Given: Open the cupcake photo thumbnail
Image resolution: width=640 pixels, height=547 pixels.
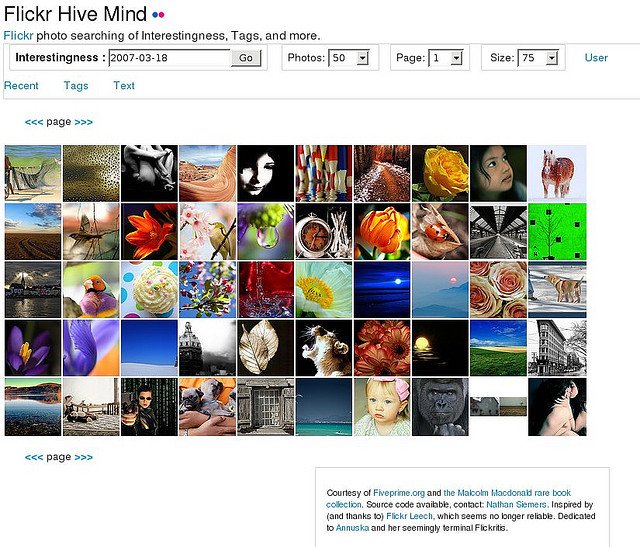Looking at the screenshot, I should click(150, 290).
